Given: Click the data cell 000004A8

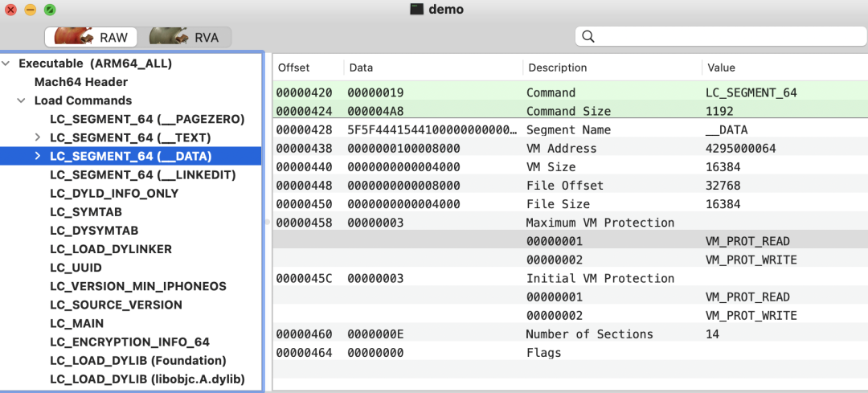Looking at the screenshot, I should [x=375, y=112].
